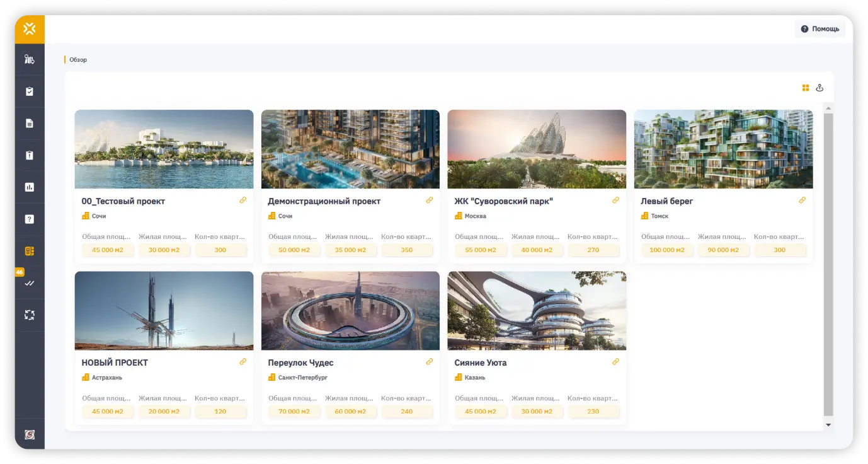
Task: Select the company logo at top left
Action: (x=29, y=28)
